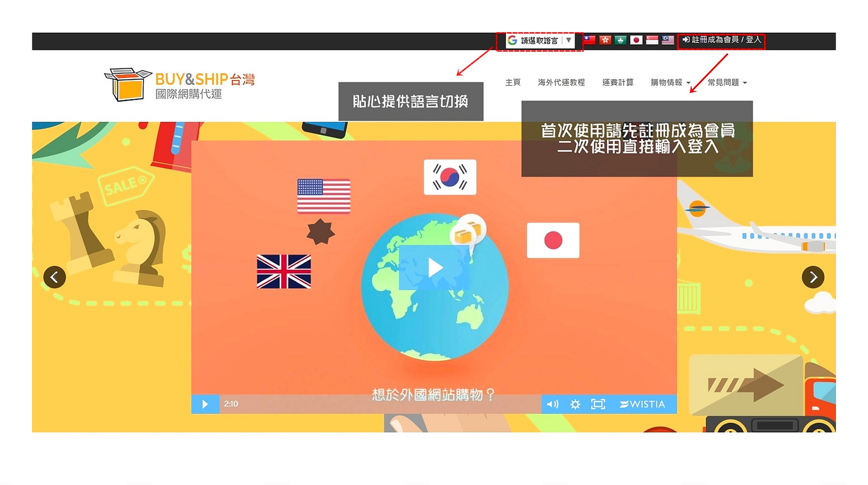Click the Malaysia flag icon
Screen dimensions: 868x485
(668, 40)
